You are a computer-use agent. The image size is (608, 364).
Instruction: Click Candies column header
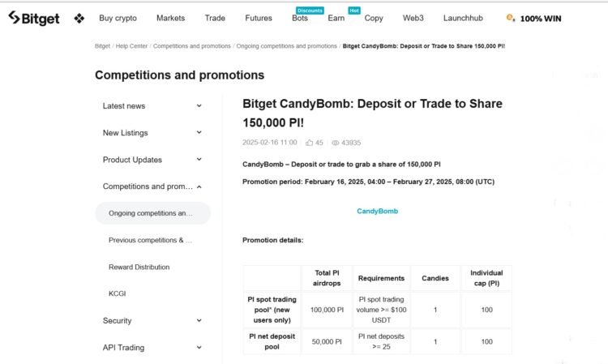click(435, 278)
